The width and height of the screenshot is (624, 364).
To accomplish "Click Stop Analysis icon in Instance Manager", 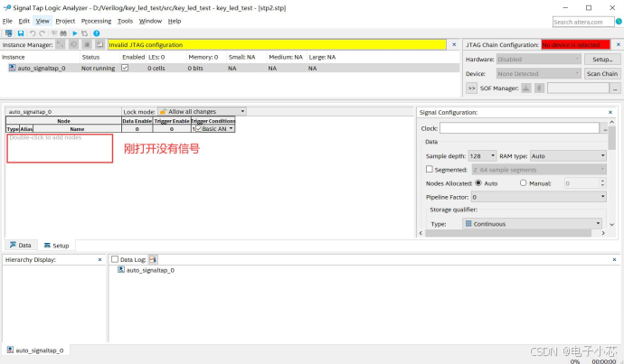I will click(x=87, y=44).
